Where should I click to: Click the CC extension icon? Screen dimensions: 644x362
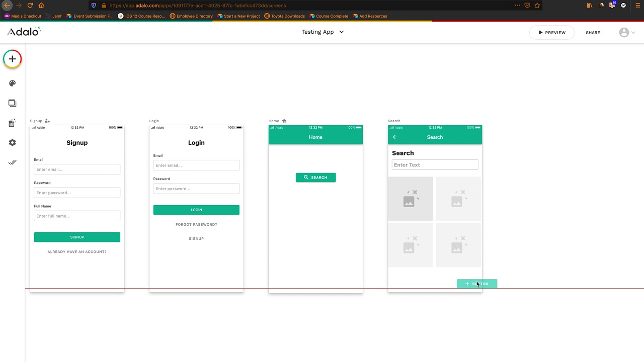[x=624, y=6]
